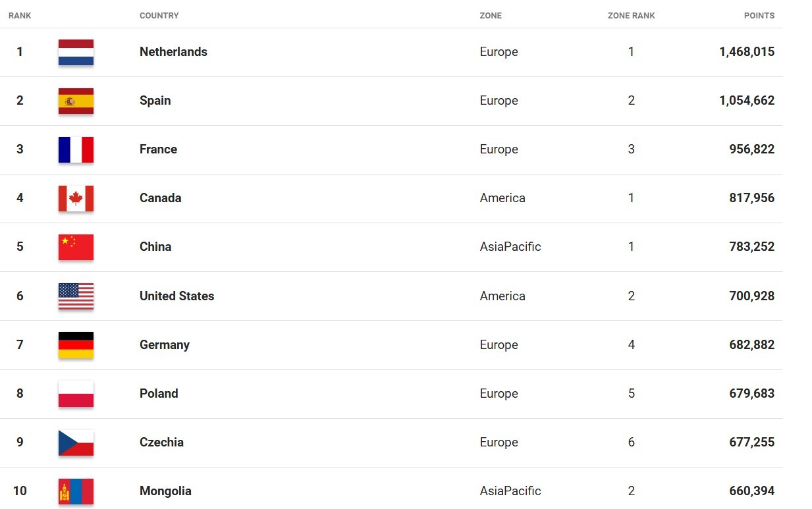Click the Canada maple leaf flag
This screenshot has width=812, height=509.
coord(76,198)
